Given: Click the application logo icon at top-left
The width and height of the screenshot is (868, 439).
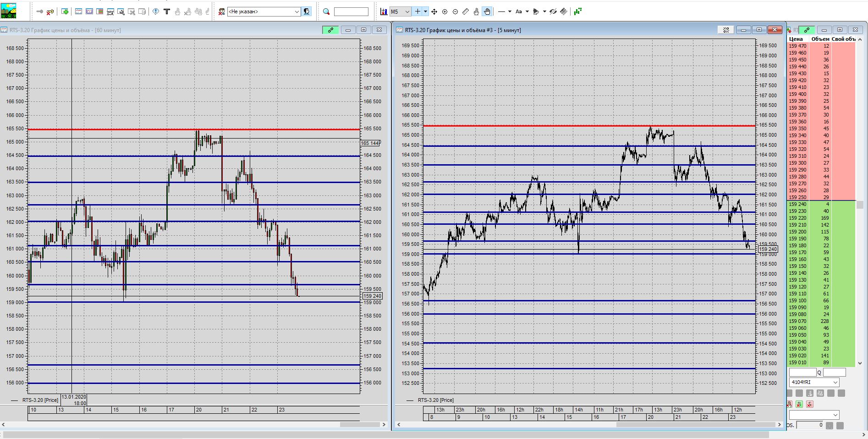Looking at the screenshot, I should click(x=9, y=11).
